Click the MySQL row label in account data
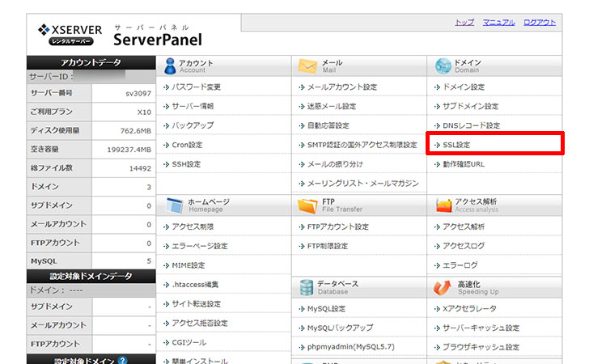589x364 pixels. coord(44,261)
